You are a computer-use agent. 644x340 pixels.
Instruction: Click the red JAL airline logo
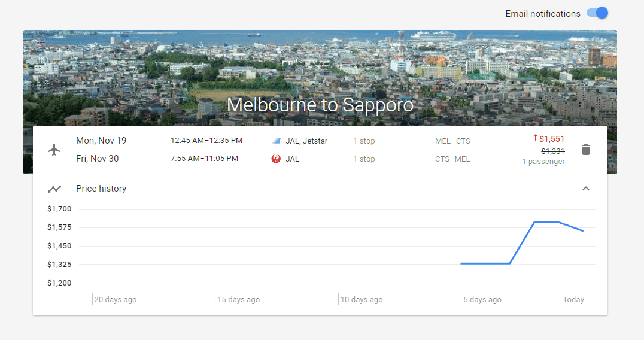276,159
